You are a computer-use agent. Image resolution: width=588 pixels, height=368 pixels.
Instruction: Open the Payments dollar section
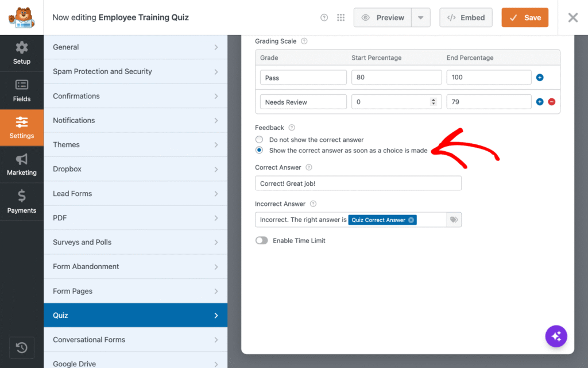point(21,202)
